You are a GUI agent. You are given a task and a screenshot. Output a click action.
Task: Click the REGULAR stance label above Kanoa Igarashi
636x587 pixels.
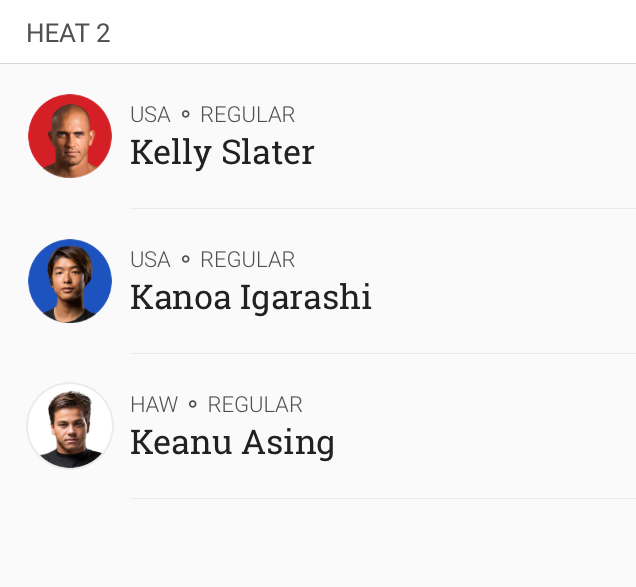click(247, 260)
